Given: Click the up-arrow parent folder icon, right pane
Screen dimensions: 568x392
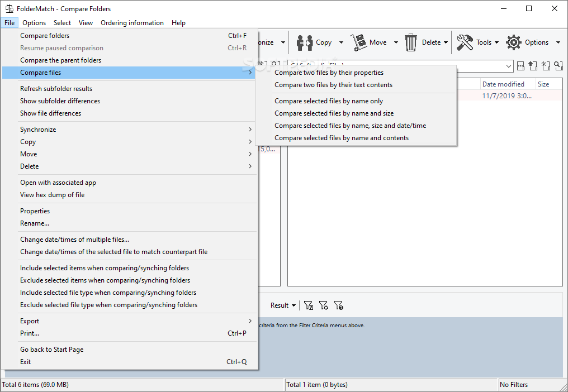Looking at the screenshot, I should tap(532, 66).
